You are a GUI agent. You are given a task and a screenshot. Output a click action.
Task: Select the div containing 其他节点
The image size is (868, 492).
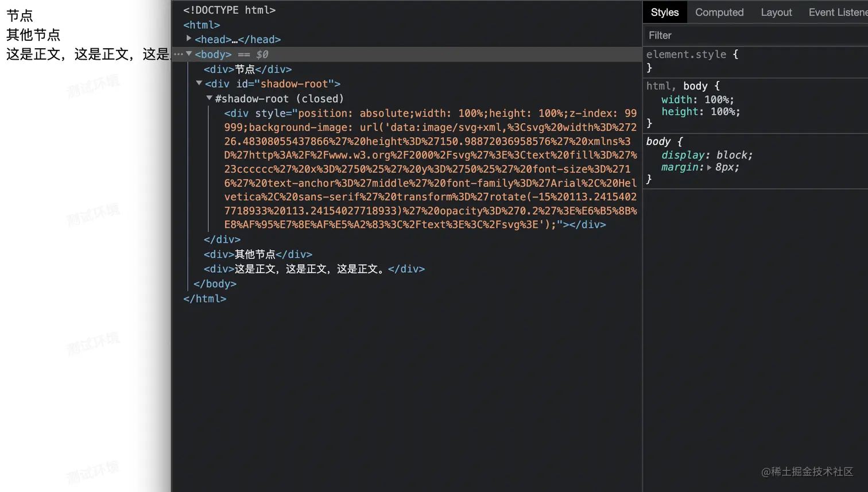coord(258,254)
